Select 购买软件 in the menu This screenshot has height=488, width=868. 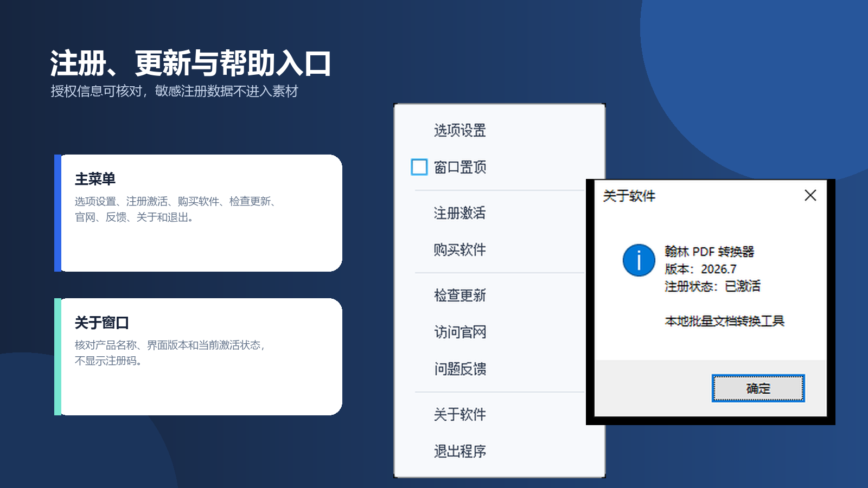[x=459, y=249]
